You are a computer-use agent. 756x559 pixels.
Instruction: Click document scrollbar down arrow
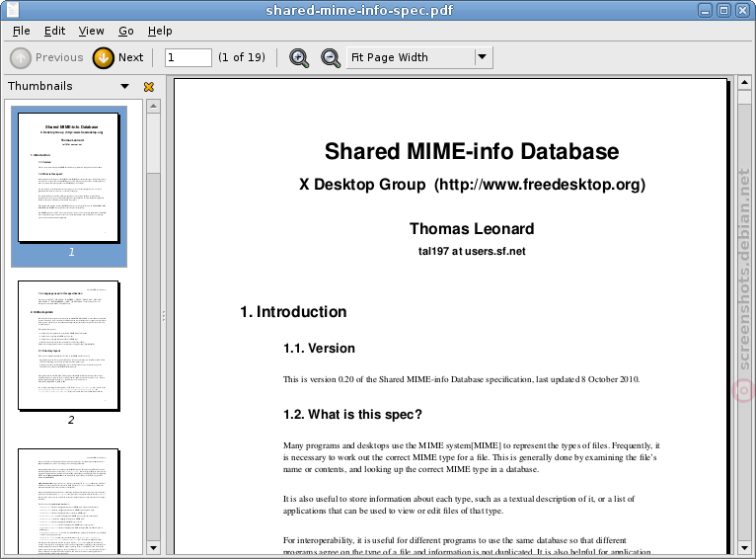(x=744, y=548)
